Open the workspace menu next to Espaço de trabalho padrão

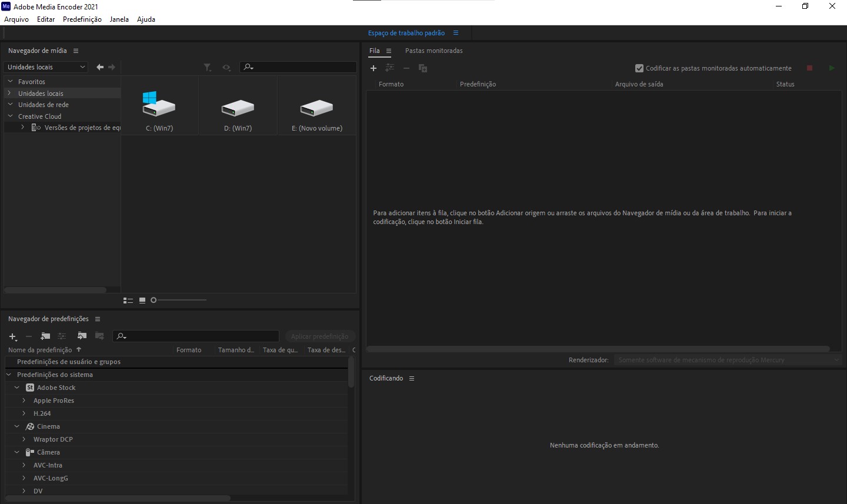click(x=456, y=33)
